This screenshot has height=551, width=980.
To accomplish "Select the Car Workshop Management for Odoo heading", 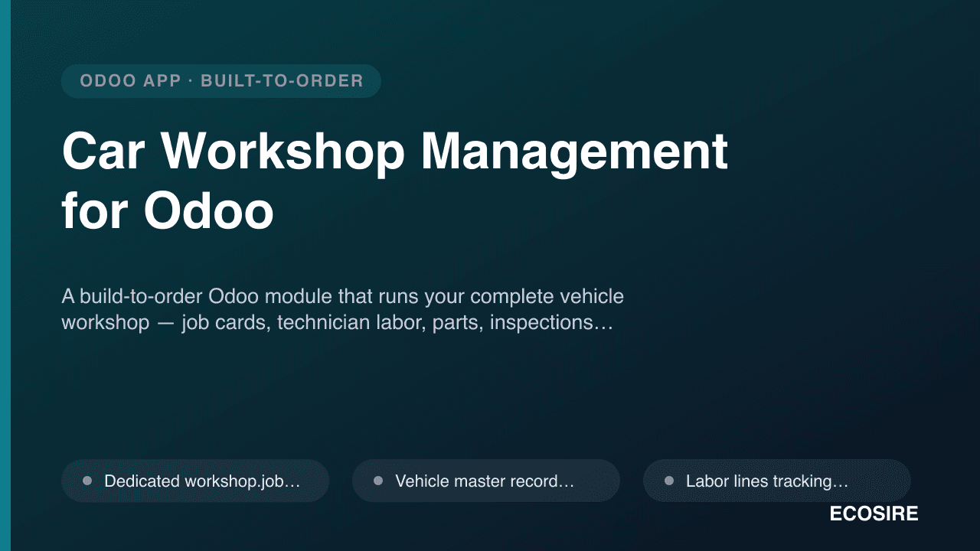I will (394, 181).
